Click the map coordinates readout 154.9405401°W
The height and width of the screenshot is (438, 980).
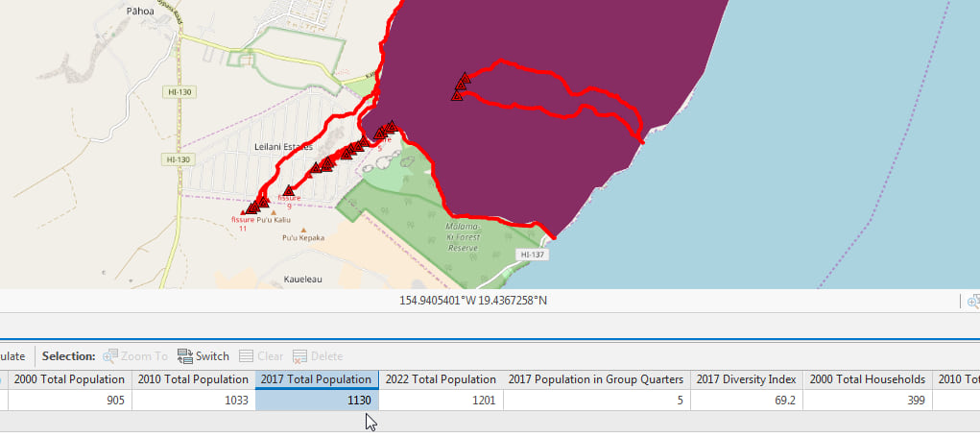(x=473, y=301)
